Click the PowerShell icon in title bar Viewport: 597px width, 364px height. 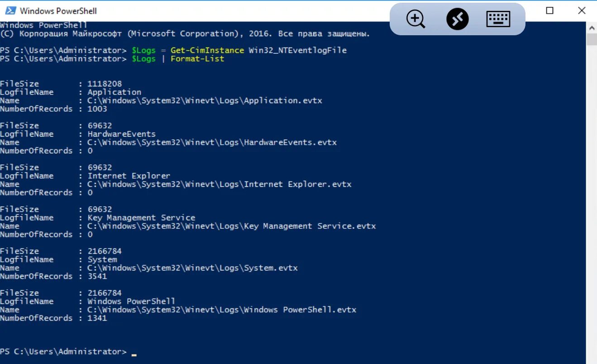pos(10,10)
